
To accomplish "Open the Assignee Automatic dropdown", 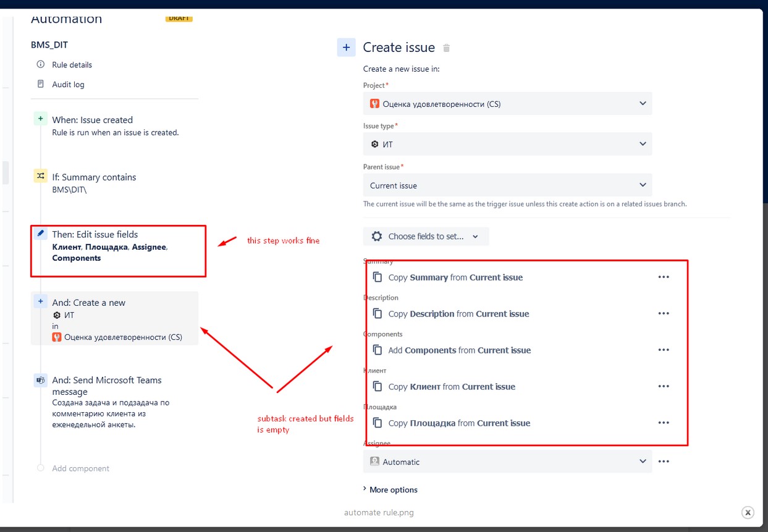I will (507, 462).
